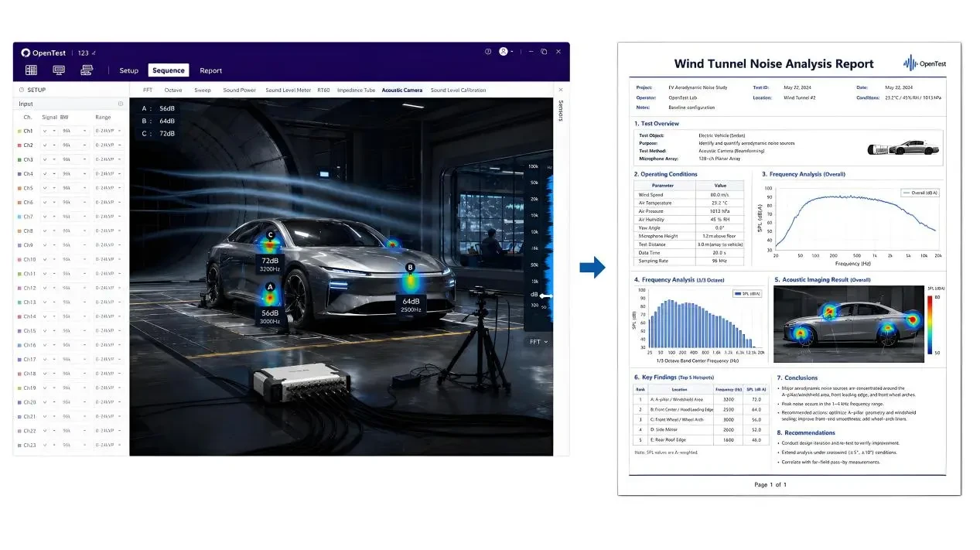Open the Ch7 Signal dropdown
This screenshot has height=550, width=980.
(49, 217)
